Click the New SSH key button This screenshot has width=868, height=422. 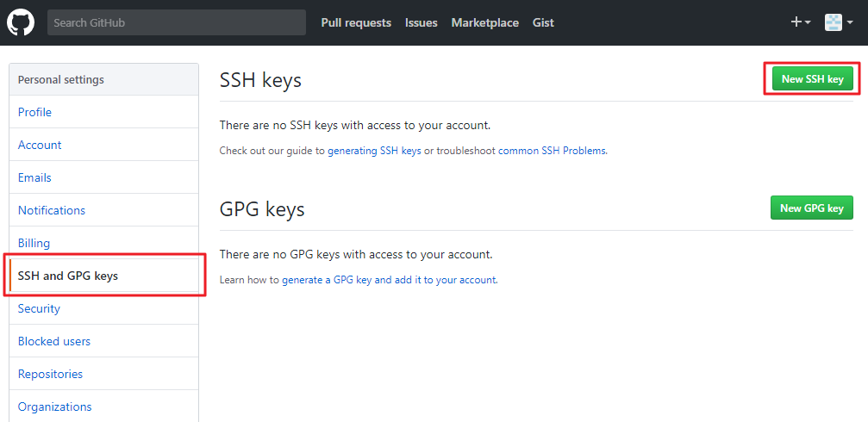pyautogui.click(x=812, y=79)
